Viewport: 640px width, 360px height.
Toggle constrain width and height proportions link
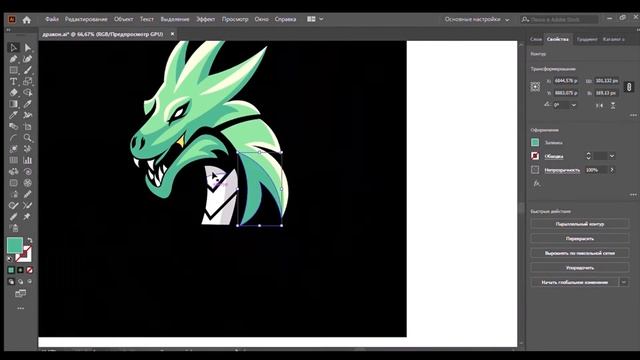point(629,87)
